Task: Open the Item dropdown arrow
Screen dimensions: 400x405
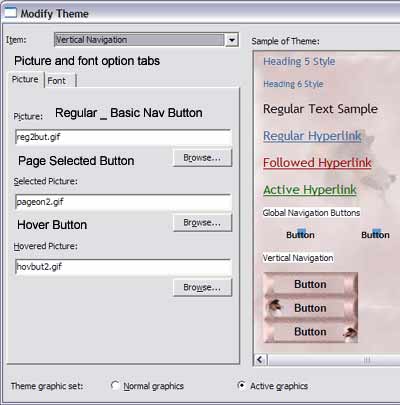Action: [232, 40]
